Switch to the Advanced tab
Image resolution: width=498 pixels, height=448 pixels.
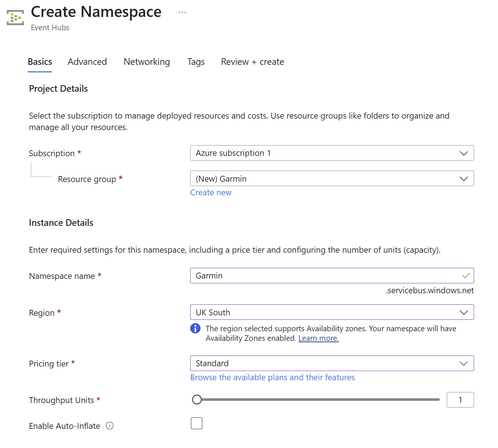coord(87,62)
